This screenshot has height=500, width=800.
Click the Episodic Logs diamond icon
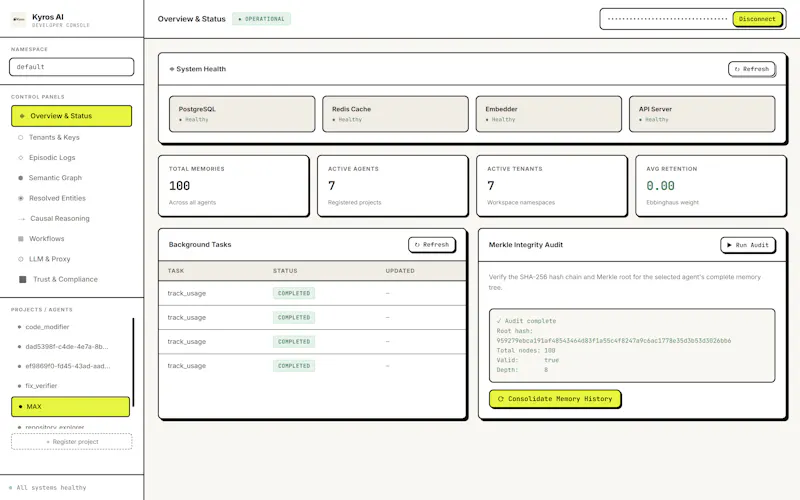tap(20, 158)
